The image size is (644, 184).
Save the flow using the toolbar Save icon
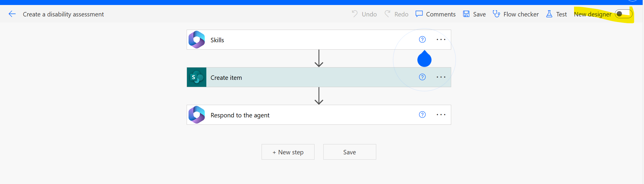466,14
